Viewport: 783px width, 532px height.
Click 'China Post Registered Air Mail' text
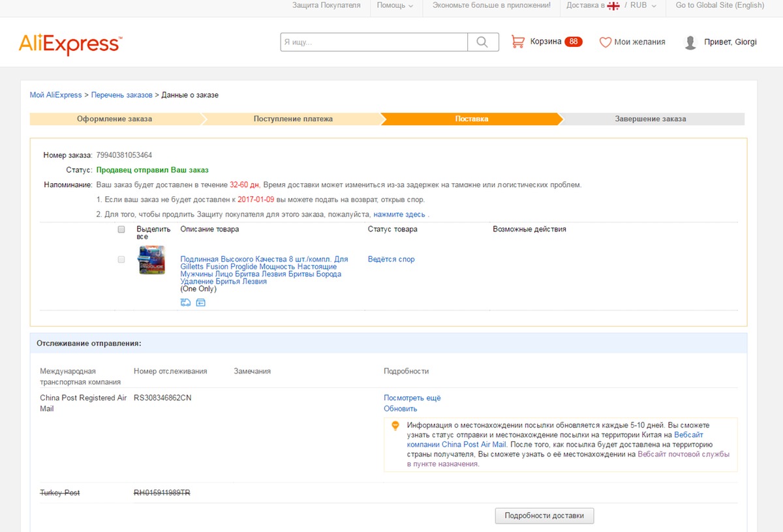click(x=84, y=403)
